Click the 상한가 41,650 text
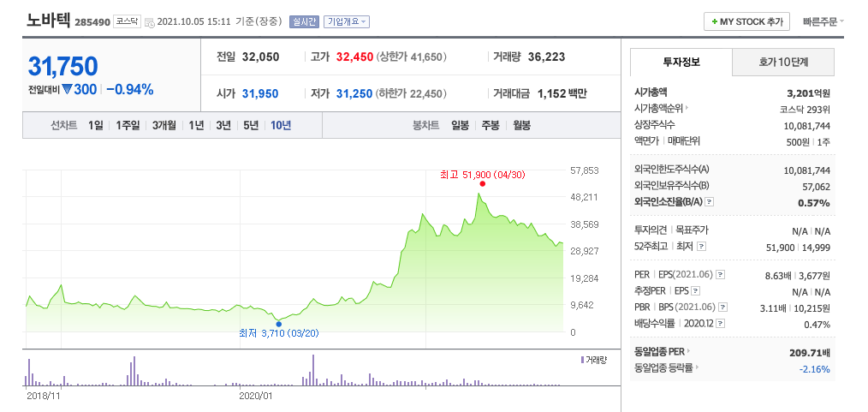Viewport: 868px width, 412px height. click(411, 57)
